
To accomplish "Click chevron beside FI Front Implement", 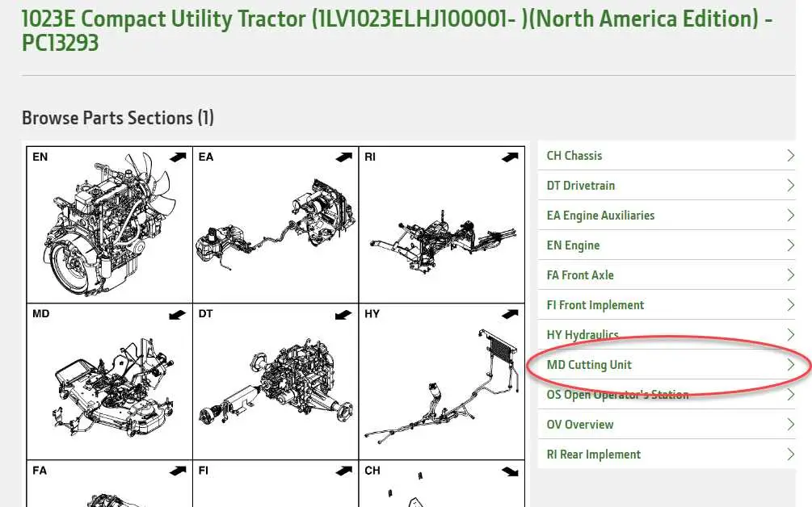I will click(x=790, y=304).
